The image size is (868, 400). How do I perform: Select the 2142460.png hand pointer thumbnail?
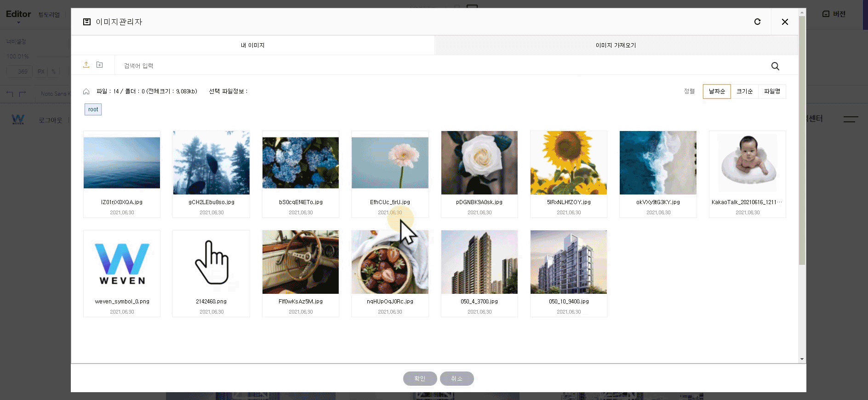click(211, 262)
